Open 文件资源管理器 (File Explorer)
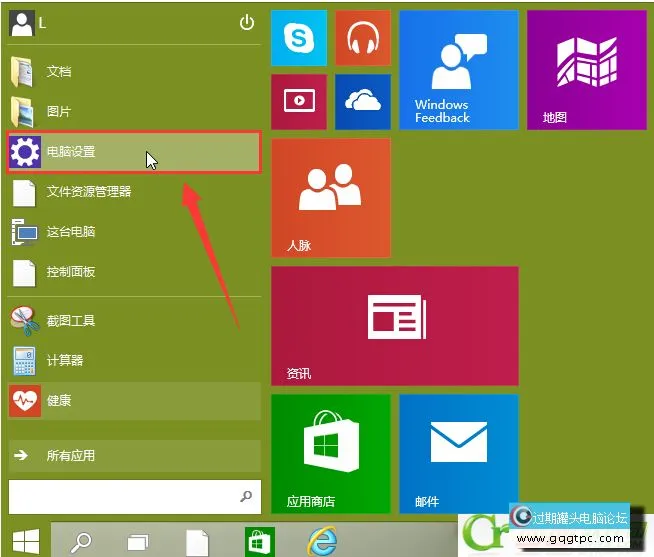Image resolution: width=654 pixels, height=557 pixels. (88, 192)
